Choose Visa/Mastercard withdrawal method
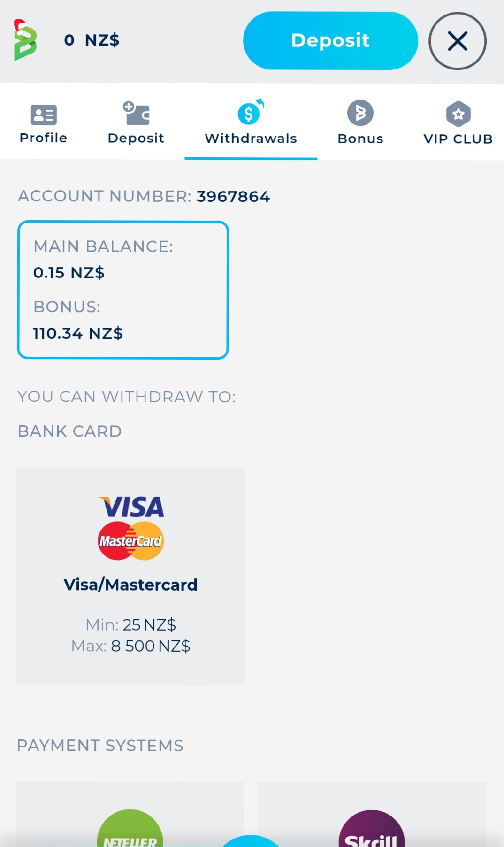Viewport: 504px width, 847px height. [x=131, y=576]
